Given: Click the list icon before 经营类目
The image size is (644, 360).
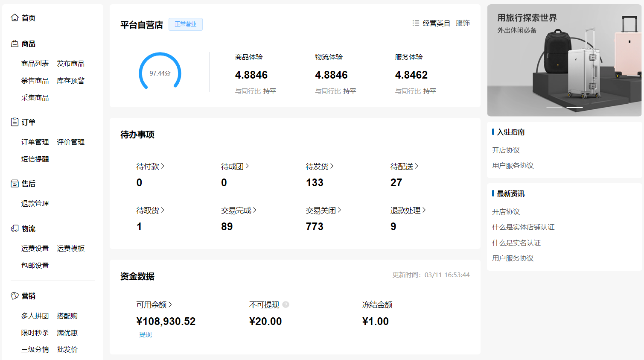Looking at the screenshot, I should [x=416, y=23].
